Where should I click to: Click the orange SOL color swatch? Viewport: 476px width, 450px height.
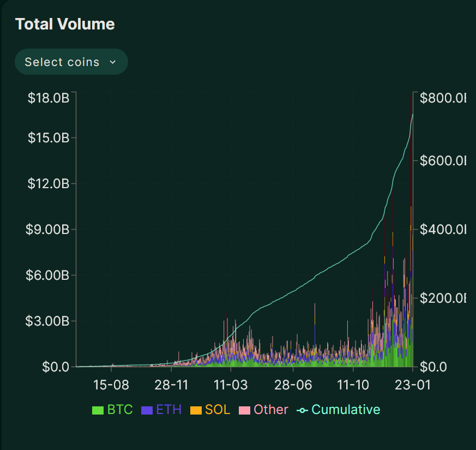pyautogui.click(x=196, y=411)
